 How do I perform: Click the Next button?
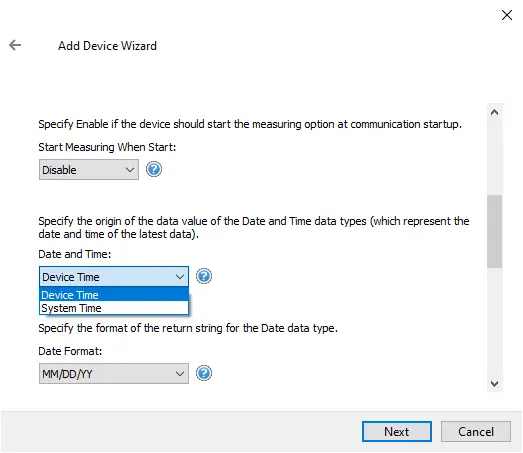coord(397,432)
